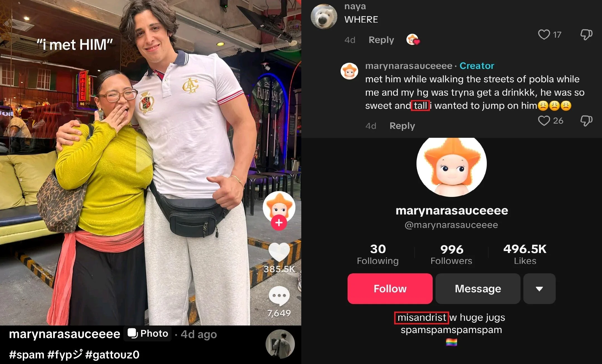Click the Message button

click(x=478, y=289)
